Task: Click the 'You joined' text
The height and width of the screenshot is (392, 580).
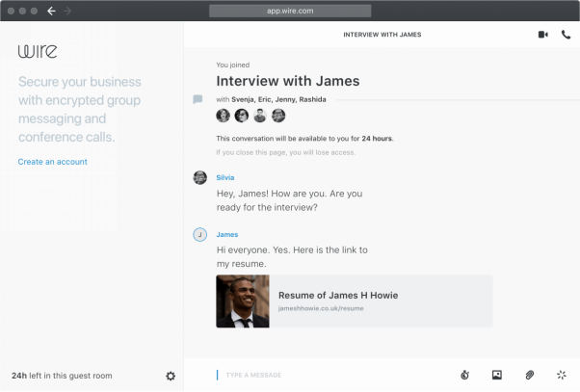Action: click(x=233, y=65)
